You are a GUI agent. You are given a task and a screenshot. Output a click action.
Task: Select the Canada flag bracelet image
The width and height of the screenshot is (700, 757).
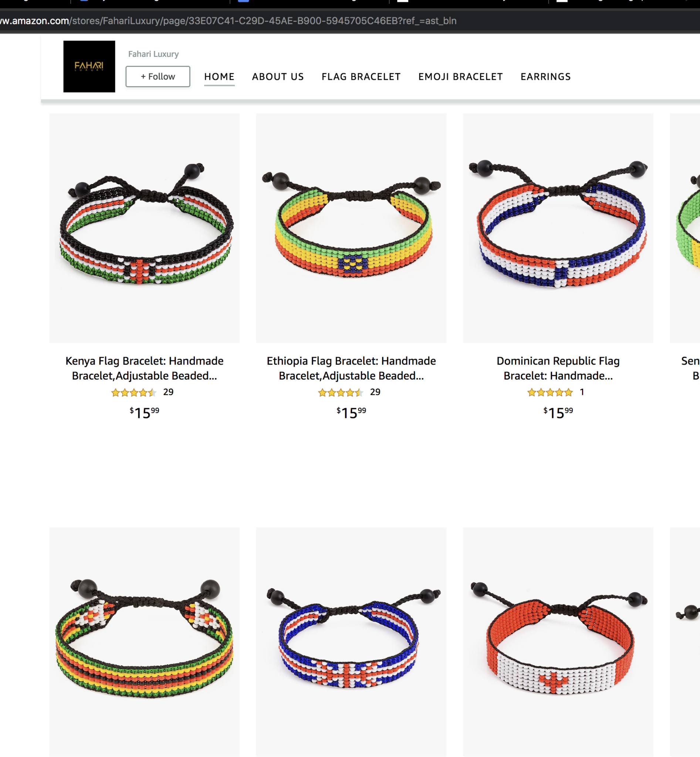point(558,642)
